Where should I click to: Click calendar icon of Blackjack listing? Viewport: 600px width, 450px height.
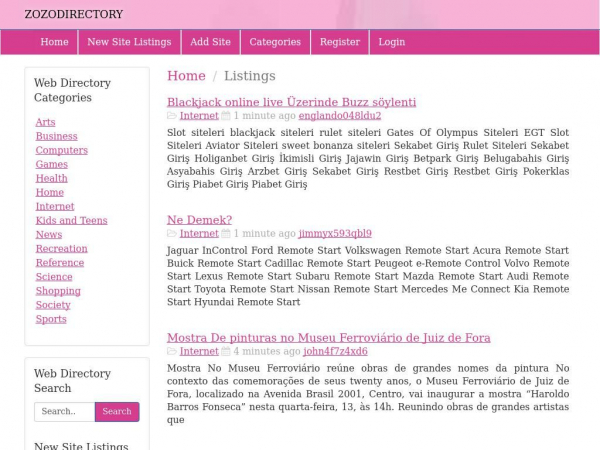click(x=226, y=116)
